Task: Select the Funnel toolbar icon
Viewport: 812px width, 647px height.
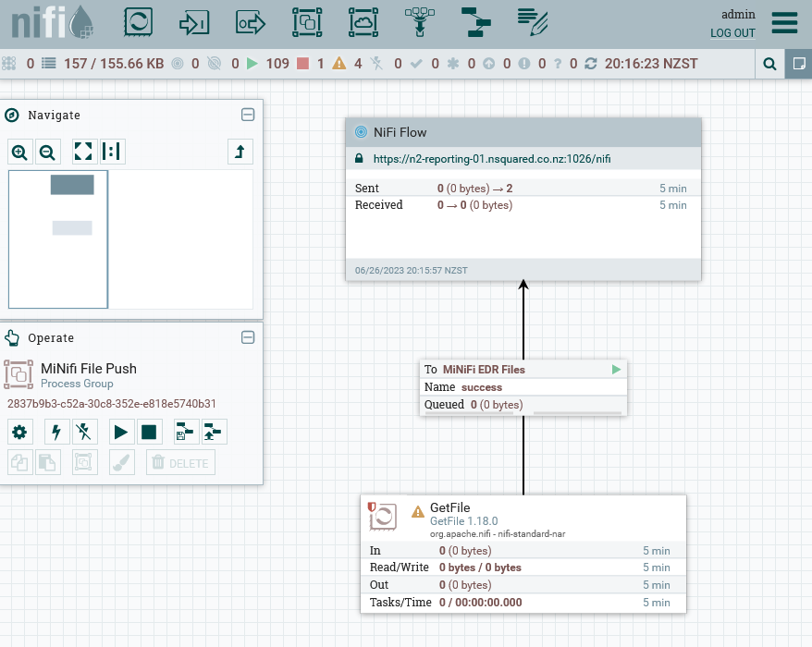Action: click(x=421, y=22)
